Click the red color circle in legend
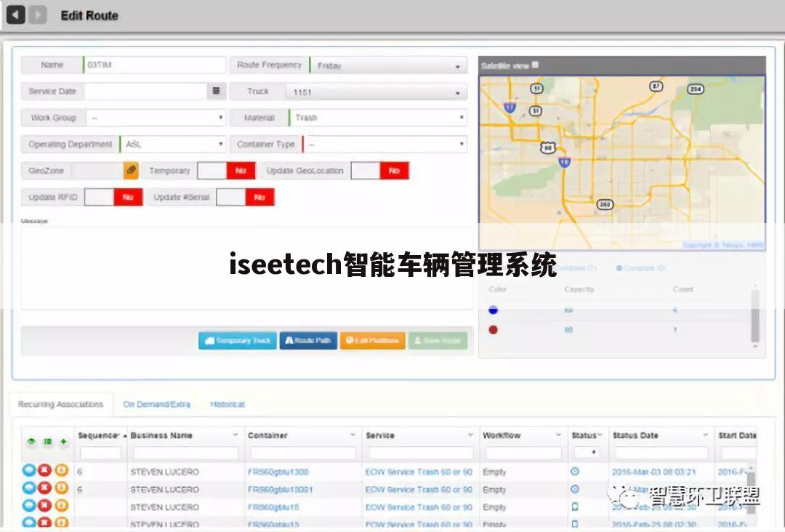 493,330
